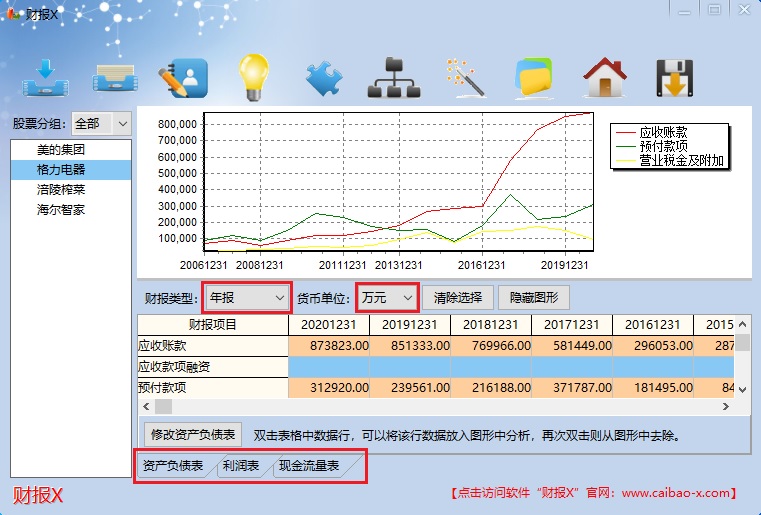
Task: Click the table's scroll right arrow
Action: [726, 406]
